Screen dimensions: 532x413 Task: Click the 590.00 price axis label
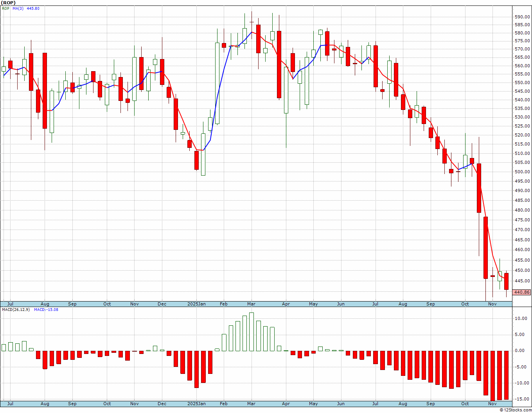pos(522,17)
